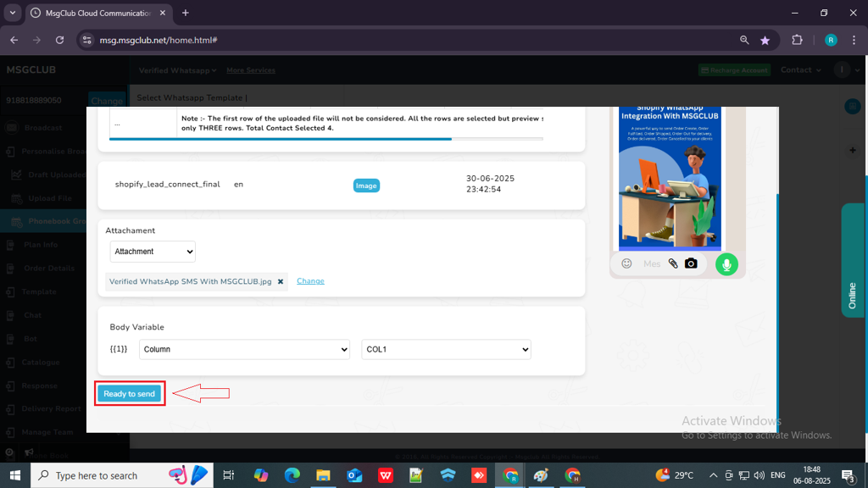Open the Column body variable dropdown
Viewport: 868px width, 488px height.
pos(245,350)
